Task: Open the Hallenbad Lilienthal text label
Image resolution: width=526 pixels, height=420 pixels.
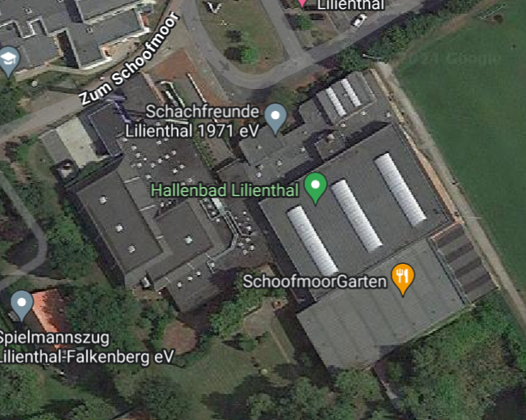Action: 225,190
